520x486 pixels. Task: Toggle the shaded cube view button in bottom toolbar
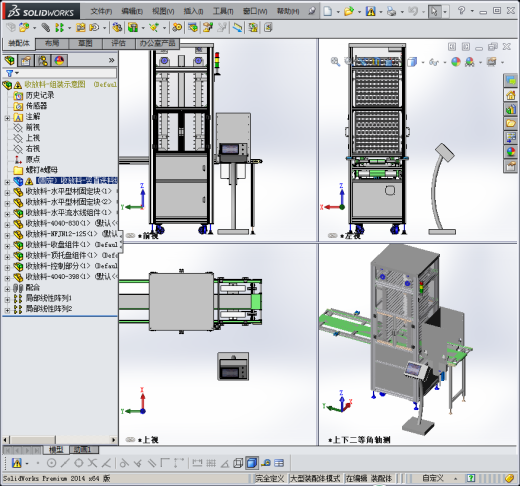pyautogui.click(x=252, y=463)
